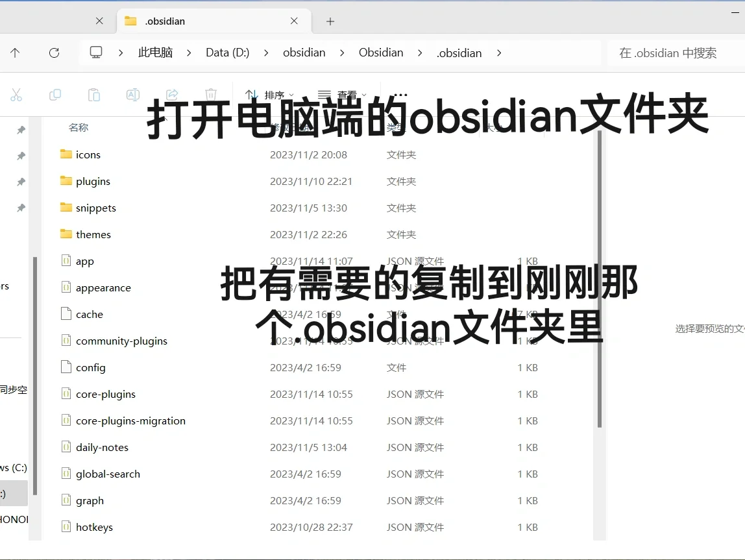Select the Cut icon on the toolbar
The width and height of the screenshot is (745, 560).
tap(17, 95)
